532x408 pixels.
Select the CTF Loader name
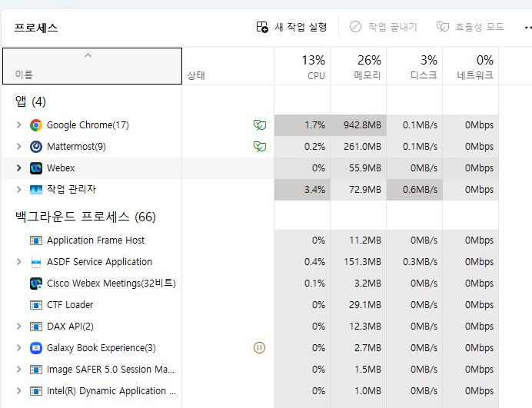click(70, 305)
